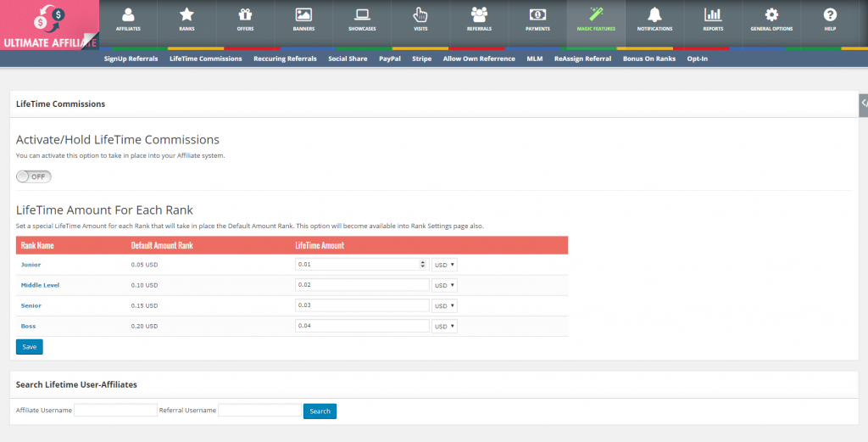The height and width of the screenshot is (442, 868).
Task: Go to LifeTime Commissions submenu
Action: (205, 59)
